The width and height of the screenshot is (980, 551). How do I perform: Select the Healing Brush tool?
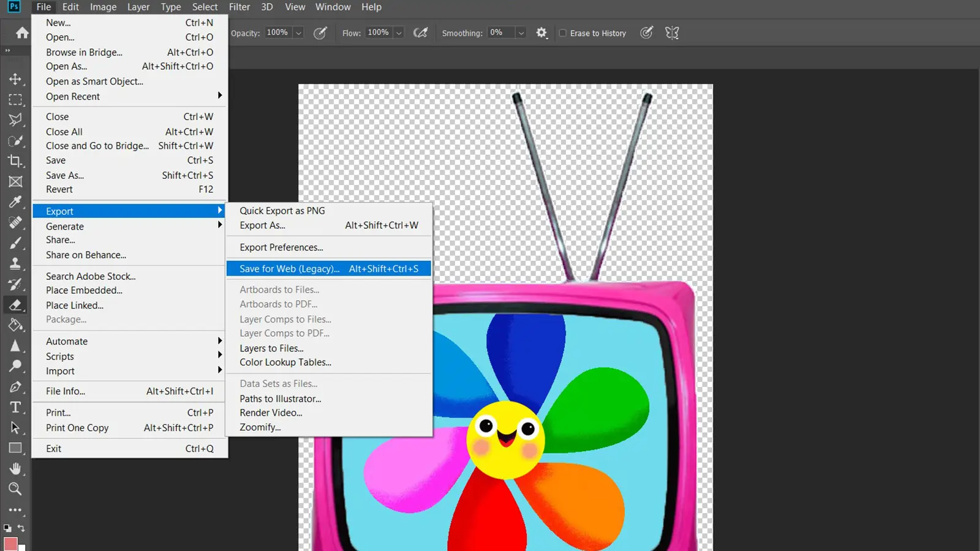[15, 223]
